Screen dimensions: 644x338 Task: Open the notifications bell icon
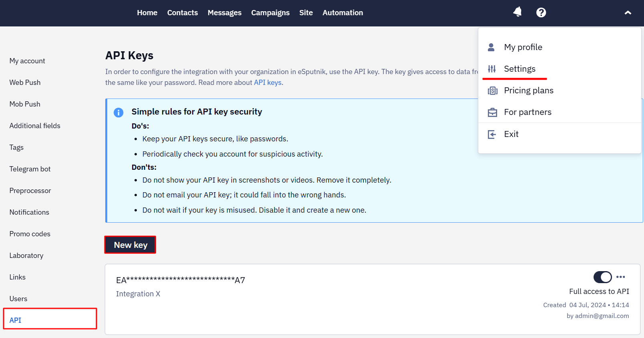[518, 12]
